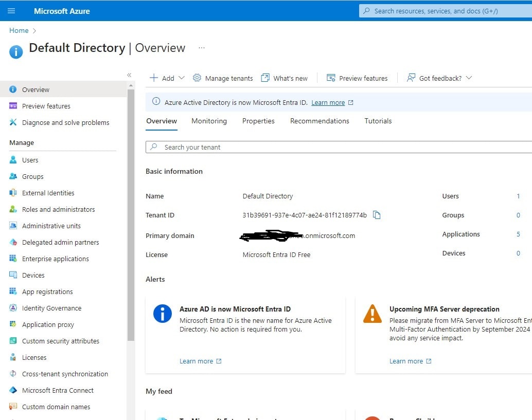
Task: Click the Microsoft Azure logo text
Action: click(x=62, y=11)
